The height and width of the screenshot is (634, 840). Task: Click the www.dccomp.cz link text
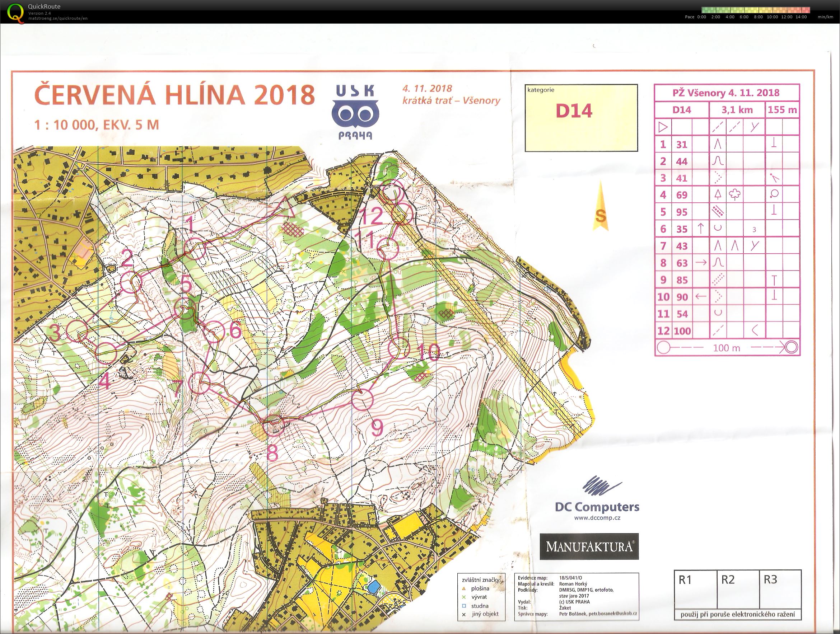coord(597,518)
